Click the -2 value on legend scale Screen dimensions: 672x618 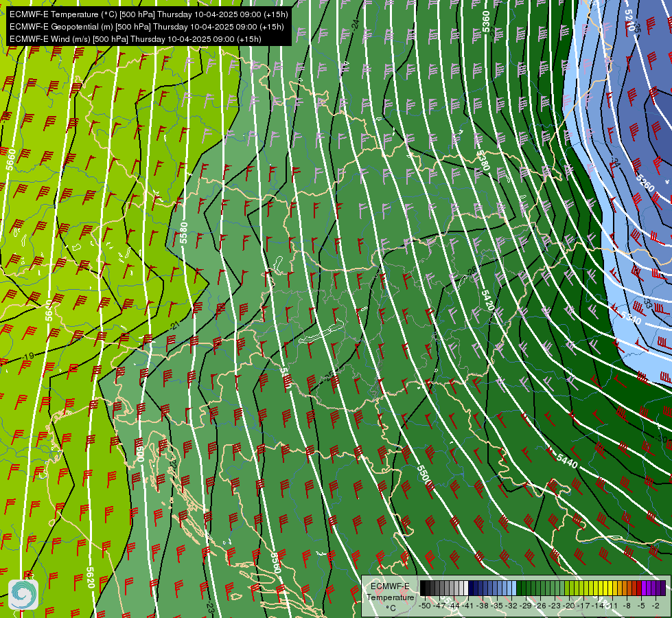click(x=656, y=606)
